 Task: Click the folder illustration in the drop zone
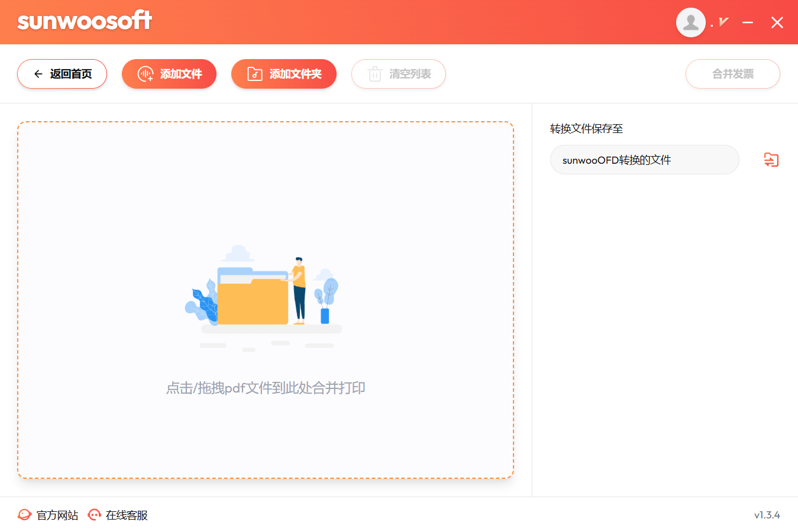click(254, 299)
